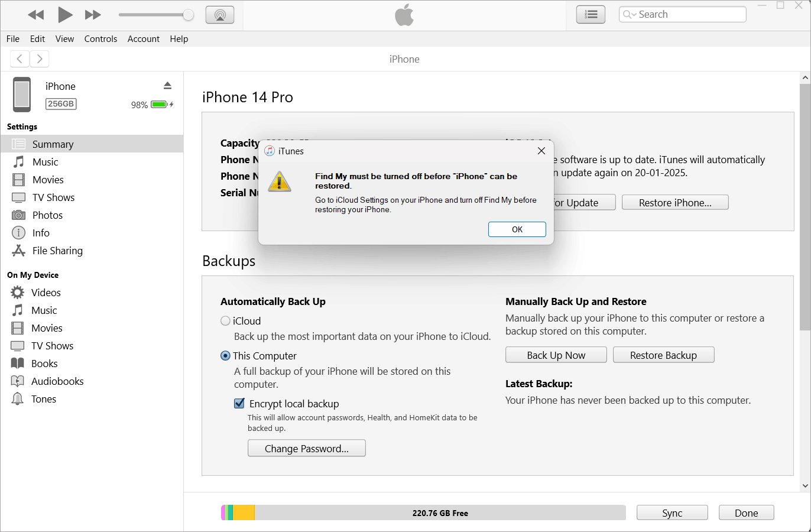Select Summary in Settings sidebar
This screenshot has height=532, width=811.
(x=92, y=144)
